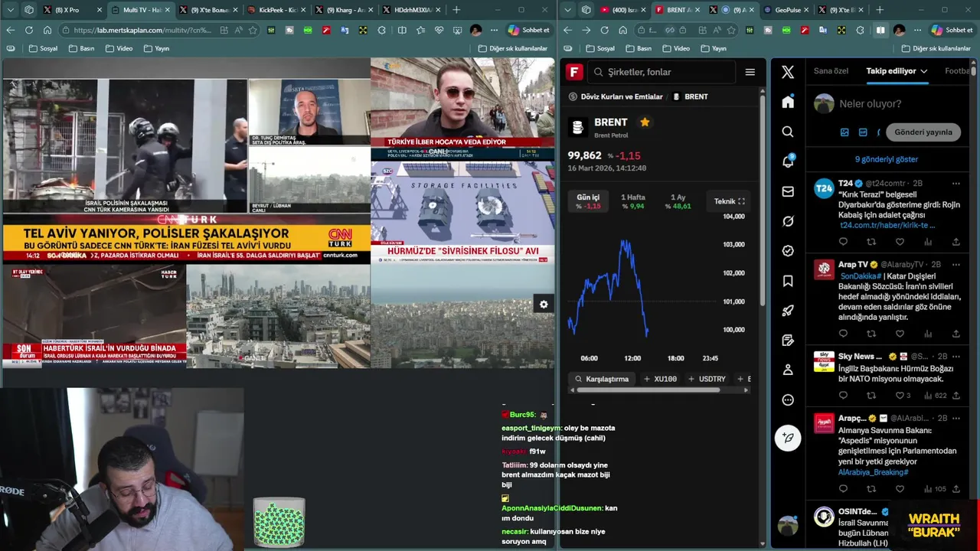Open X messages envelope icon
The width and height of the screenshot is (980, 551).
pos(788,191)
